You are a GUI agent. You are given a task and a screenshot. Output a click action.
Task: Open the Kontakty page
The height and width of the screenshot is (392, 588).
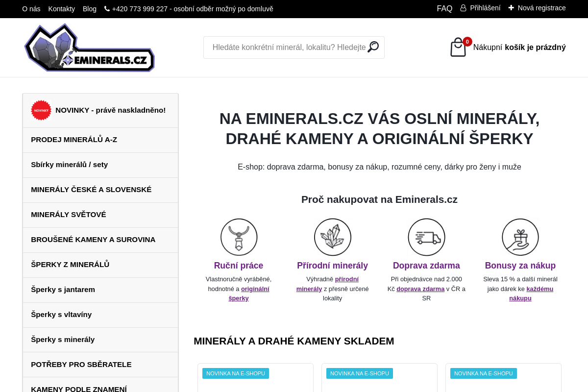point(62,9)
